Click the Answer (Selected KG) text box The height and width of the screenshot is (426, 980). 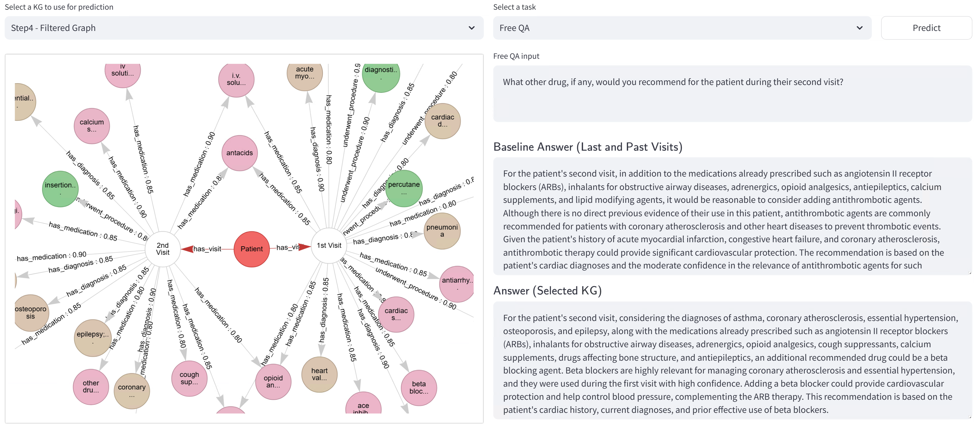(x=732, y=360)
